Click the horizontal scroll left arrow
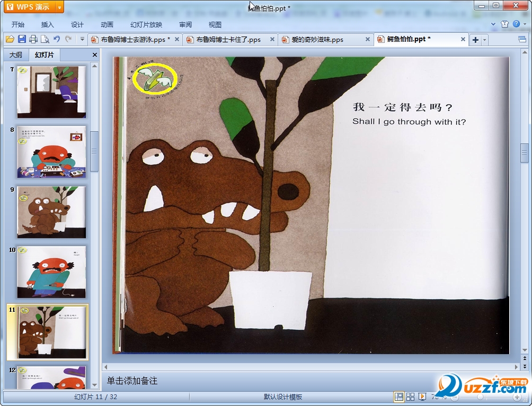532x406 pixels. [106, 367]
